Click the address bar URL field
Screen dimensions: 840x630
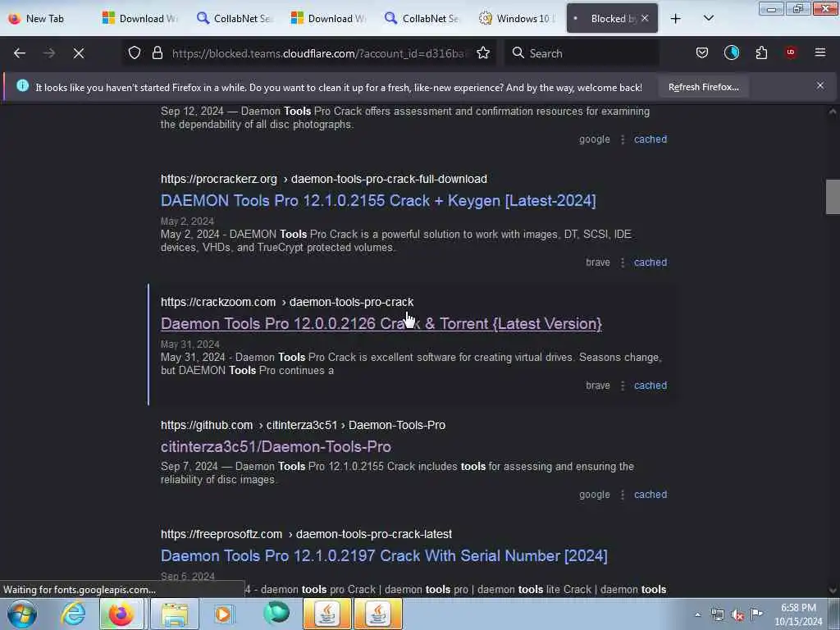coord(319,53)
